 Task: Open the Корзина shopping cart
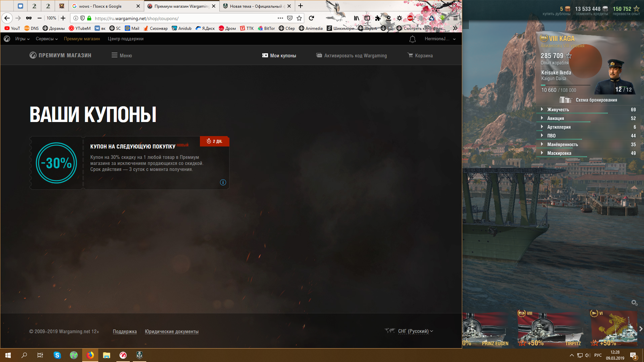420,55
